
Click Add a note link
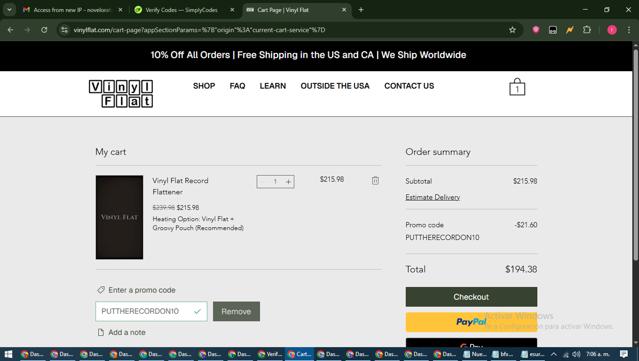click(127, 332)
